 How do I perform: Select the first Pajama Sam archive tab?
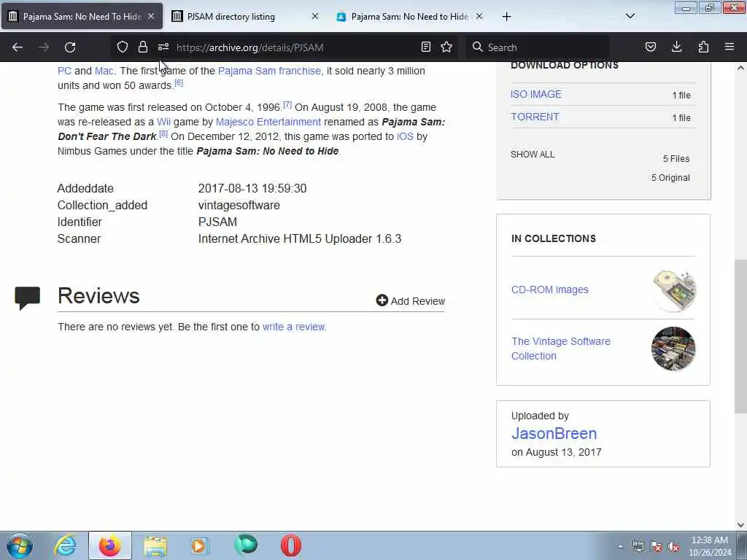click(x=82, y=17)
